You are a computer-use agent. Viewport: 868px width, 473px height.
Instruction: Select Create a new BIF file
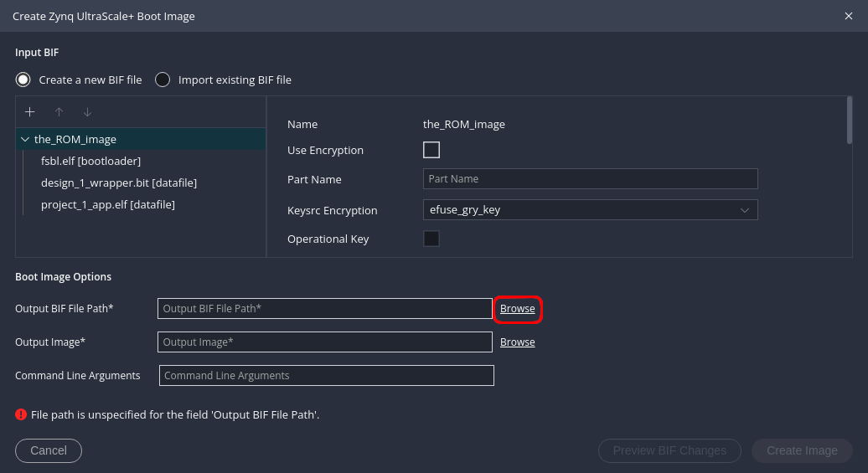pyautogui.click(x=23, y=80)
